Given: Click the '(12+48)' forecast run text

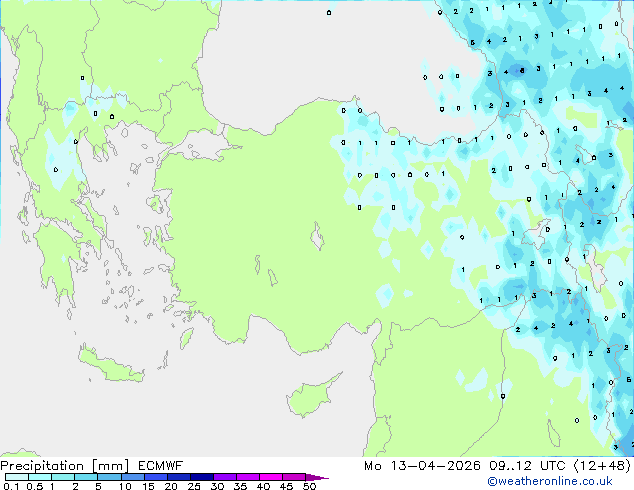Looking at the screenshot, I should tap(602, 466).
